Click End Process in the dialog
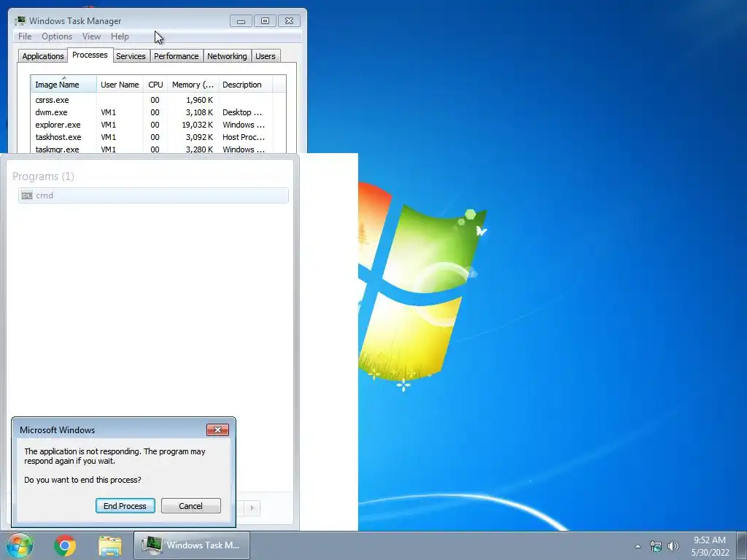 click(x=125, y=506)
